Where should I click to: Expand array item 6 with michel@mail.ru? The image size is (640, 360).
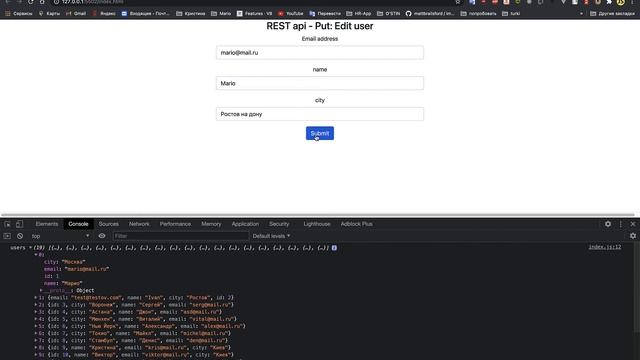pyautogui.click(x=36, y=333)
